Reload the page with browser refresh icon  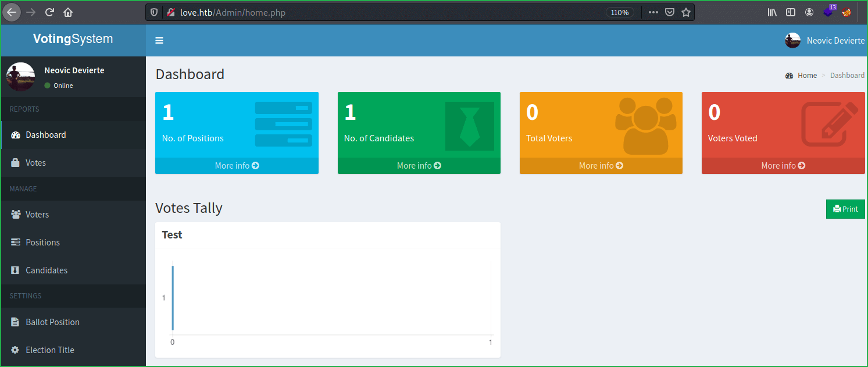tap(49, 12)
